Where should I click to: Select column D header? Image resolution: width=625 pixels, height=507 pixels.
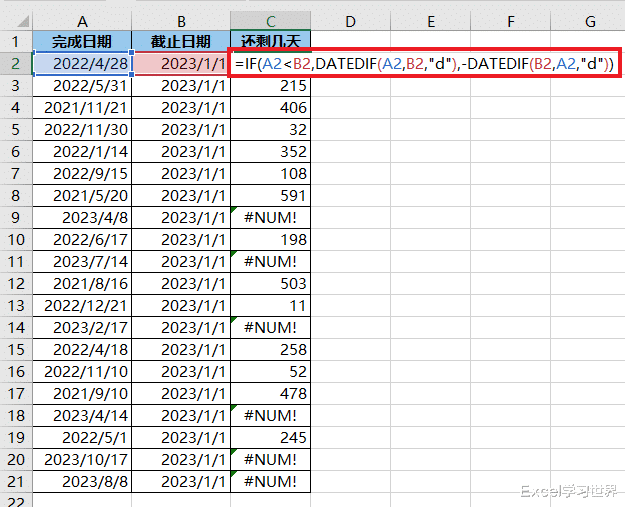[350, 21]
